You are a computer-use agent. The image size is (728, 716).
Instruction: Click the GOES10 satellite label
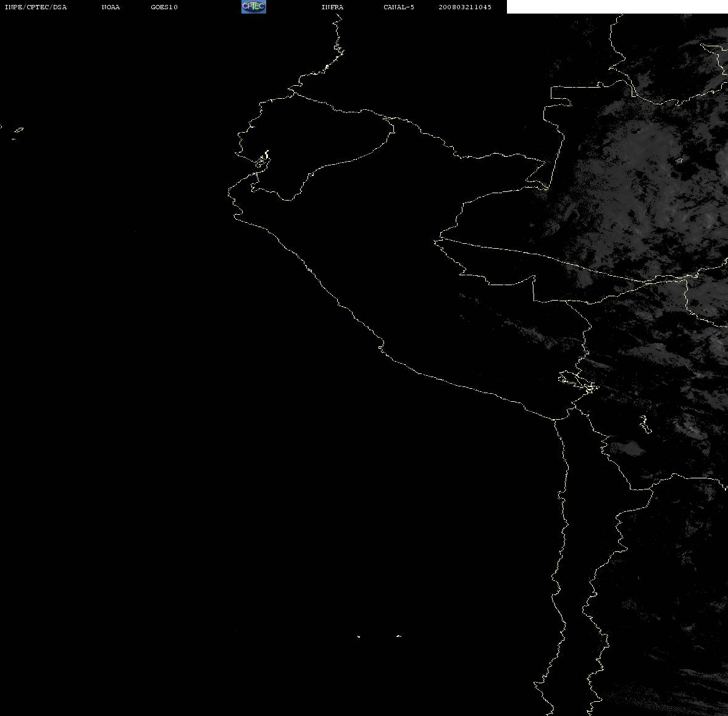pos(164,7)
